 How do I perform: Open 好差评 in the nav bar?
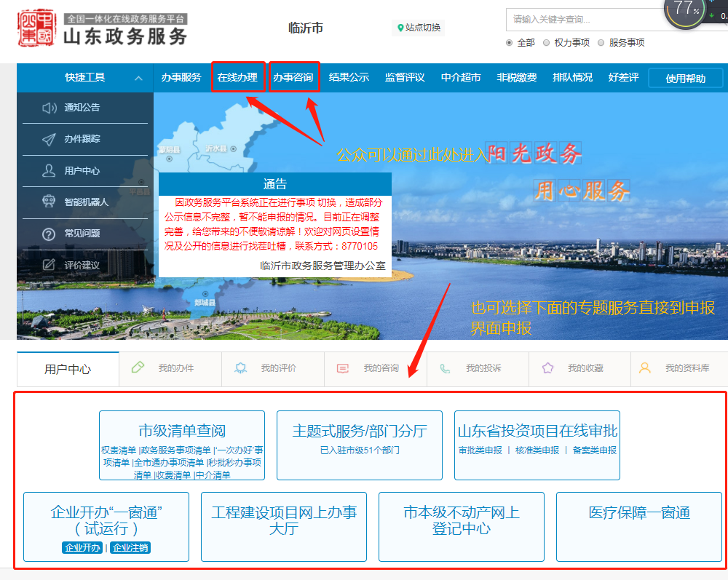624,77
